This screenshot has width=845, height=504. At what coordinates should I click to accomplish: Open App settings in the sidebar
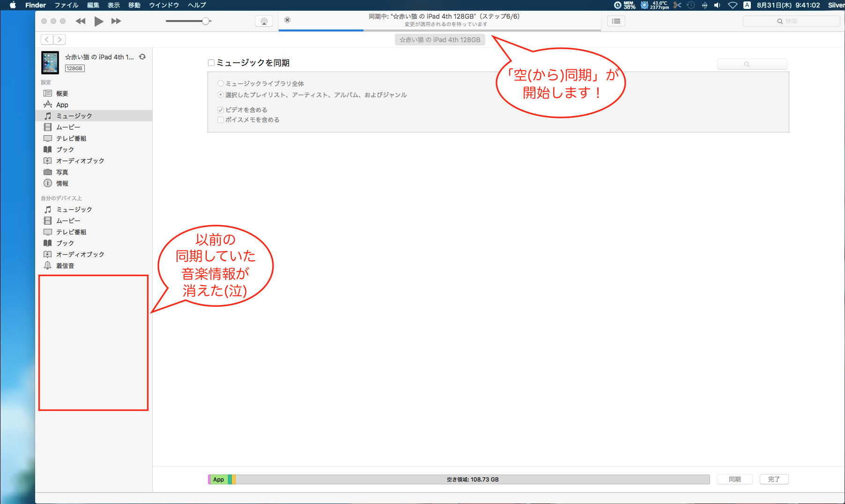tap(94, 105)
